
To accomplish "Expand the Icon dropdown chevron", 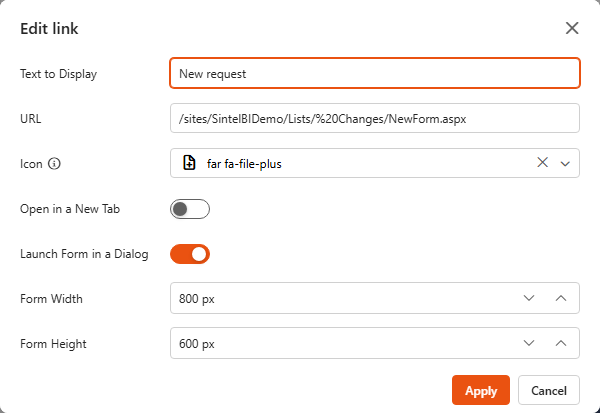I will 565,164.
